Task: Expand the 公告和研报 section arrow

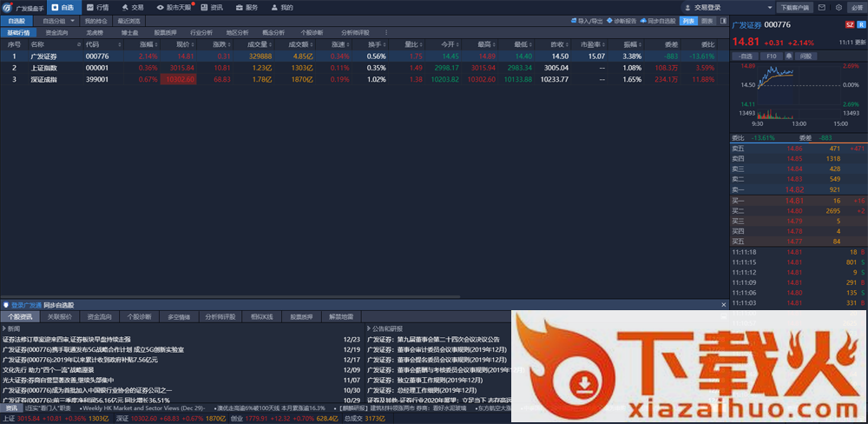Action: click(x=369, y=328)
